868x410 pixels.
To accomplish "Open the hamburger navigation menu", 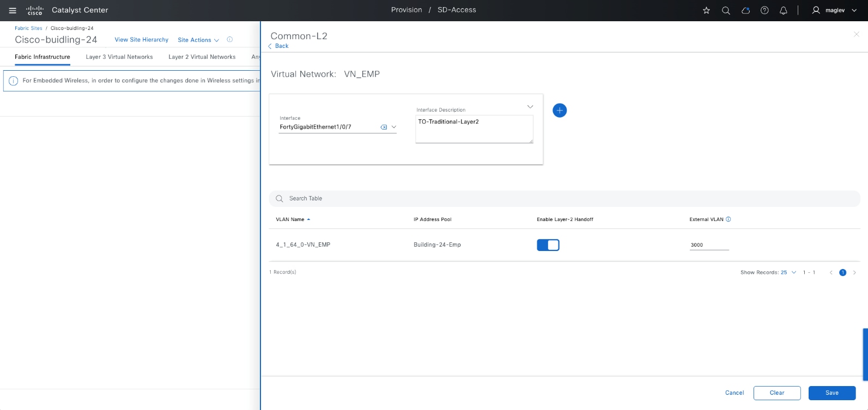I will click(13, 10).
